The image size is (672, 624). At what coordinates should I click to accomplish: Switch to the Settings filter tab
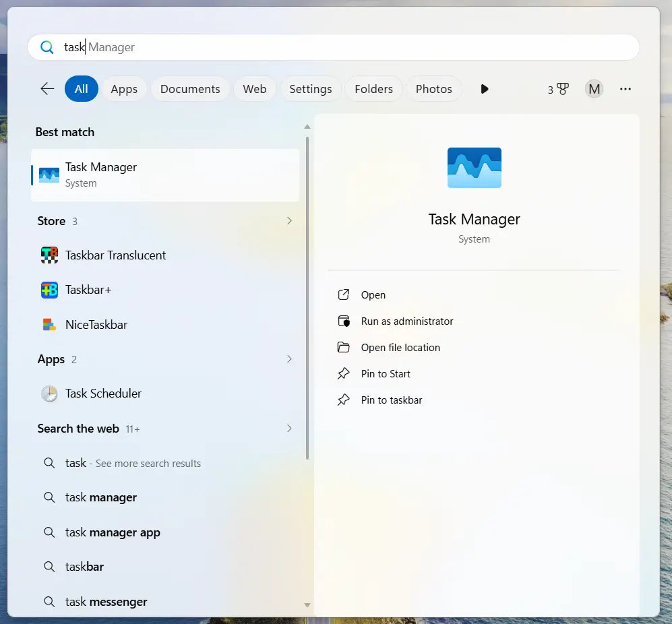(311, 89)
